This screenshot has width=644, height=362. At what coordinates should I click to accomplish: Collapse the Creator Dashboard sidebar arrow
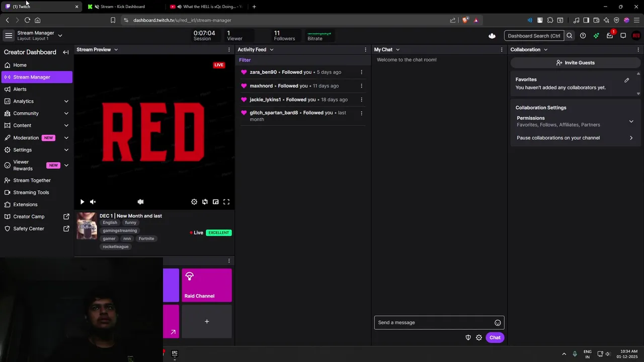point(66,52)
